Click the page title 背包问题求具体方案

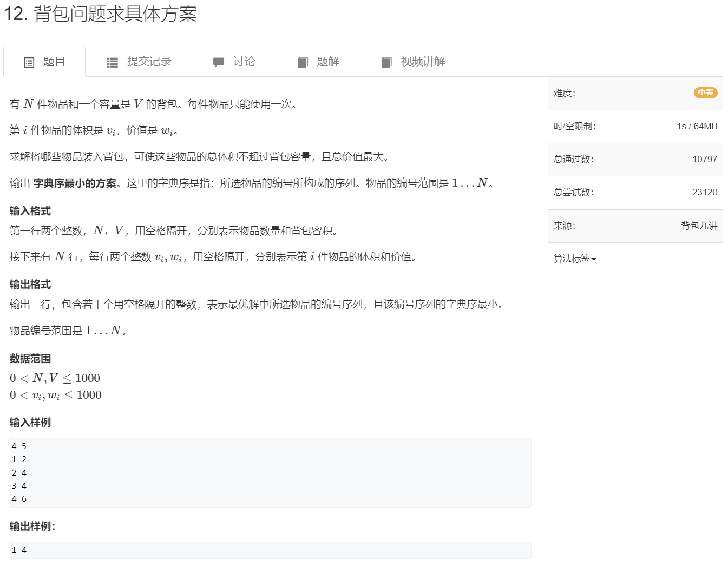[x=101, y=14]
